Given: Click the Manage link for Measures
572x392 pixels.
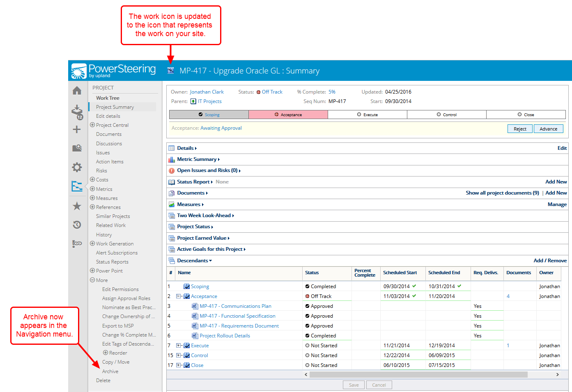Looking at the screenshot, I should pos(557,204).
